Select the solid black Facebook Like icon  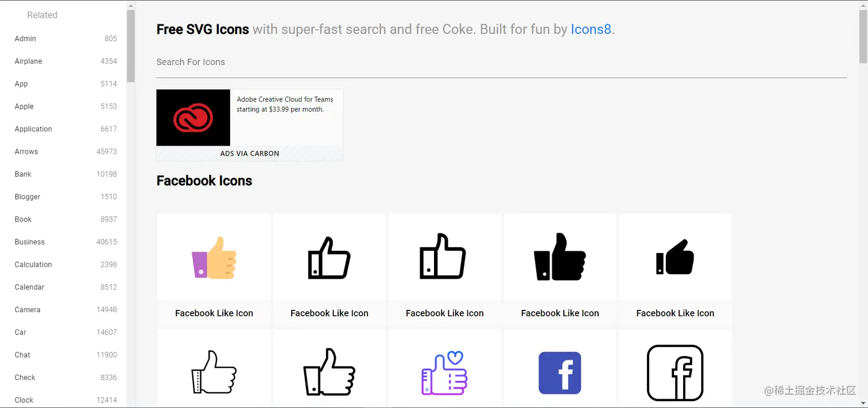(x=560, y=258)
